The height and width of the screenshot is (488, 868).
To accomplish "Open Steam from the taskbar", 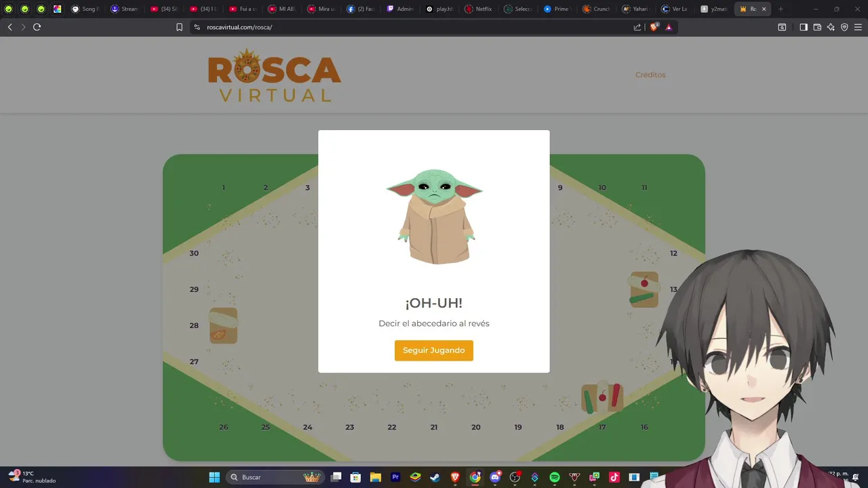I will [435, 477].
